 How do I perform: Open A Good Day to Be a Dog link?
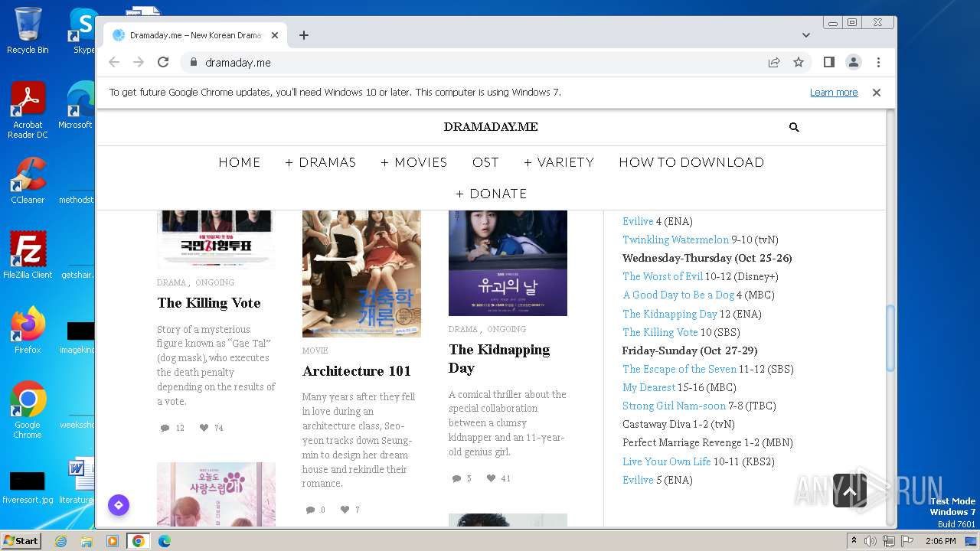point(678,295)
